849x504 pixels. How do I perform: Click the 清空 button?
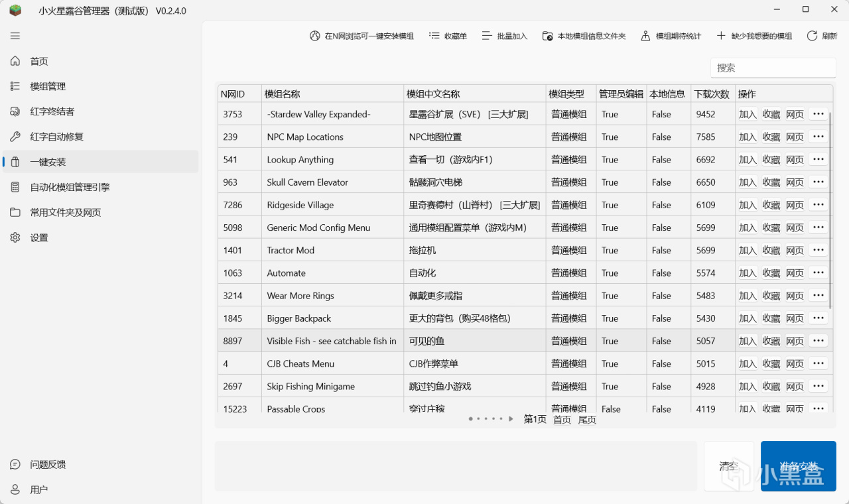point(729,466)
